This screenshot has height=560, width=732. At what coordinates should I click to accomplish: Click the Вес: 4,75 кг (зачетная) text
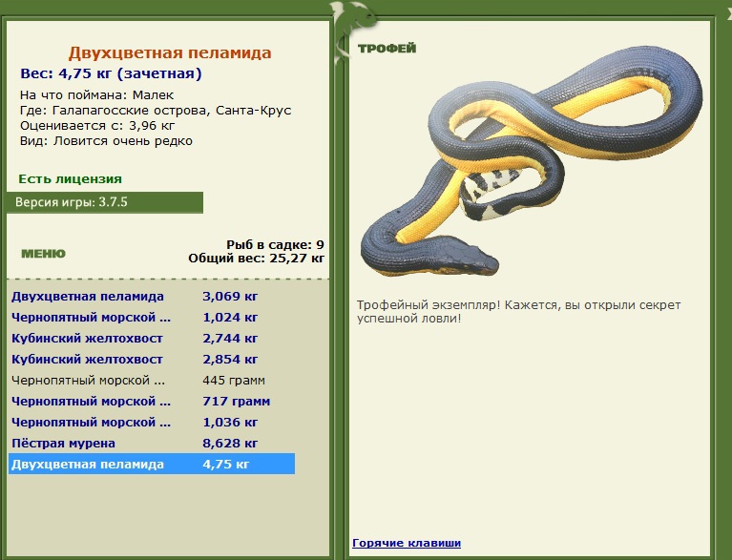(x=111, y=73)
